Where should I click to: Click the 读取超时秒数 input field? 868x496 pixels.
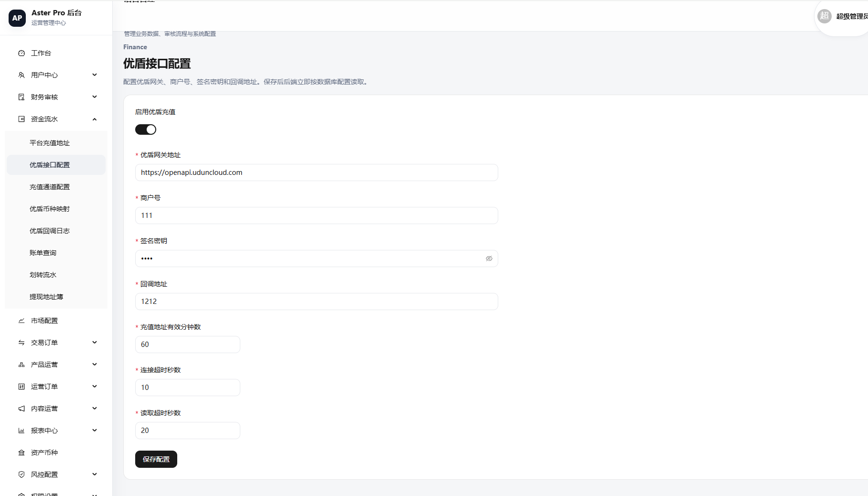[188, 431]
